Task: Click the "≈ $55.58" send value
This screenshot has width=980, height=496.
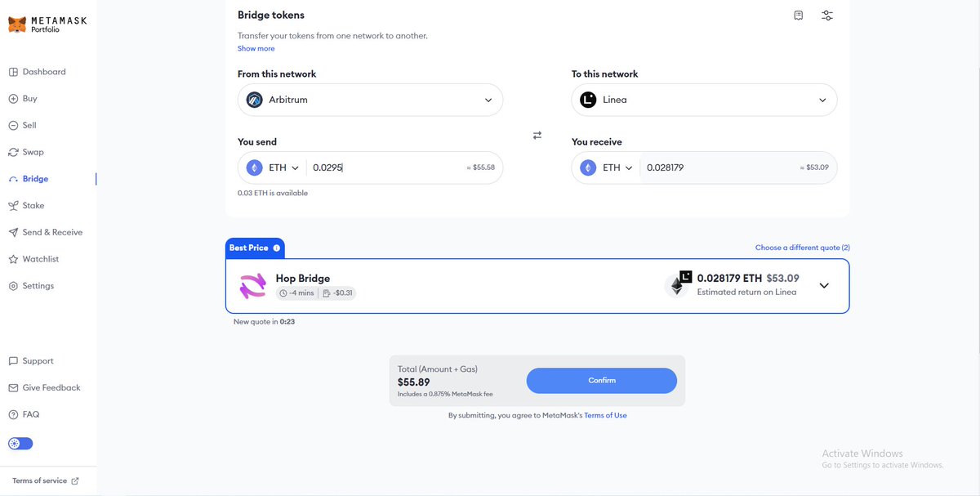Action: coord(480,168)
